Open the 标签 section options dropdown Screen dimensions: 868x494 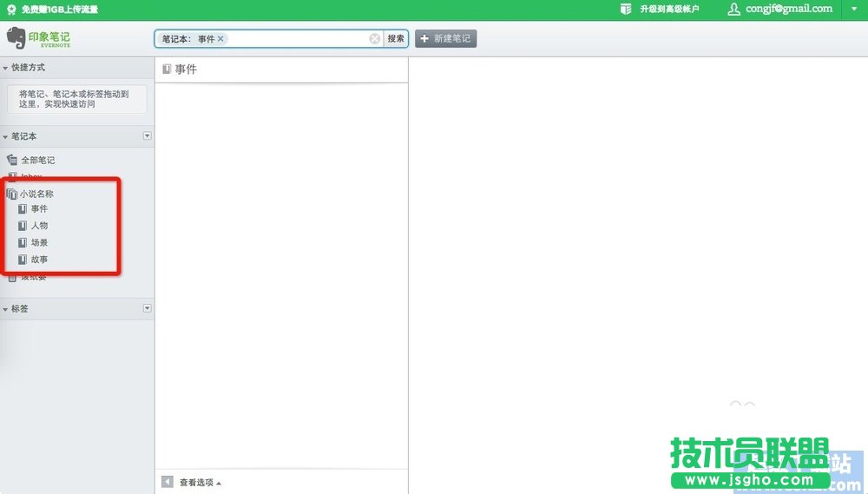coord(148,308)
